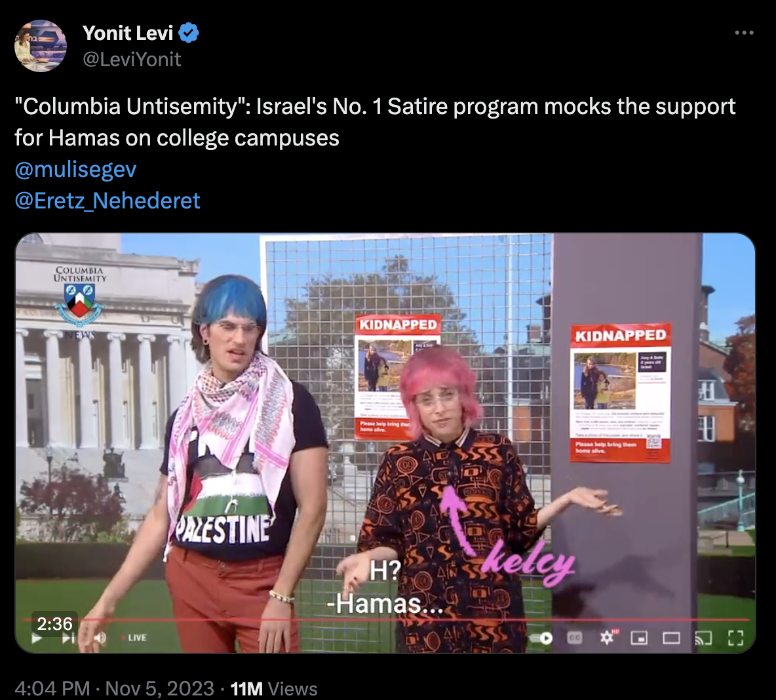This screenshot has width=776, height=700.
Task: Switch to theater mode icon
Action: click(x=671, y=638)
